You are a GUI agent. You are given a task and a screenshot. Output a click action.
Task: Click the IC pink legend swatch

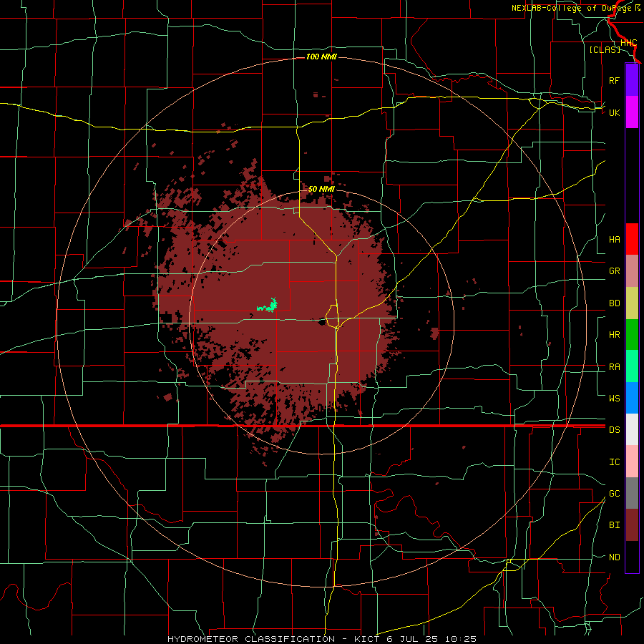(632, 462)
